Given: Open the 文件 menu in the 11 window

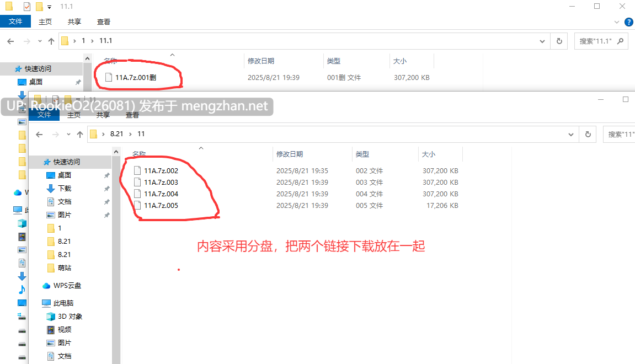Looking at the screenshot, I should [x=44, y=115].
